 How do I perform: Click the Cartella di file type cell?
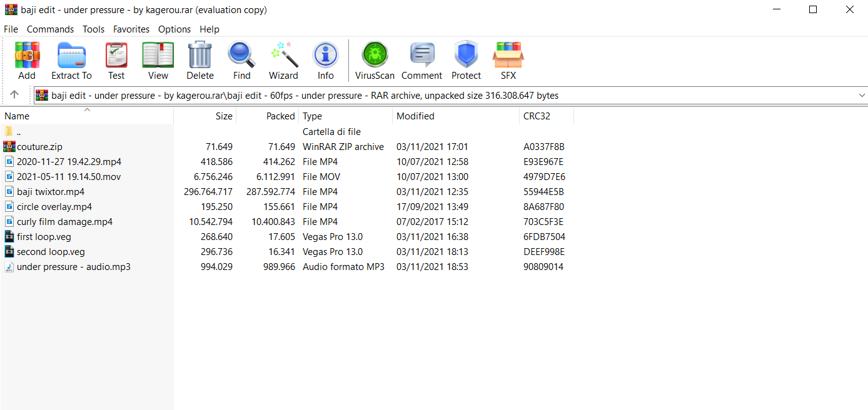331,132
